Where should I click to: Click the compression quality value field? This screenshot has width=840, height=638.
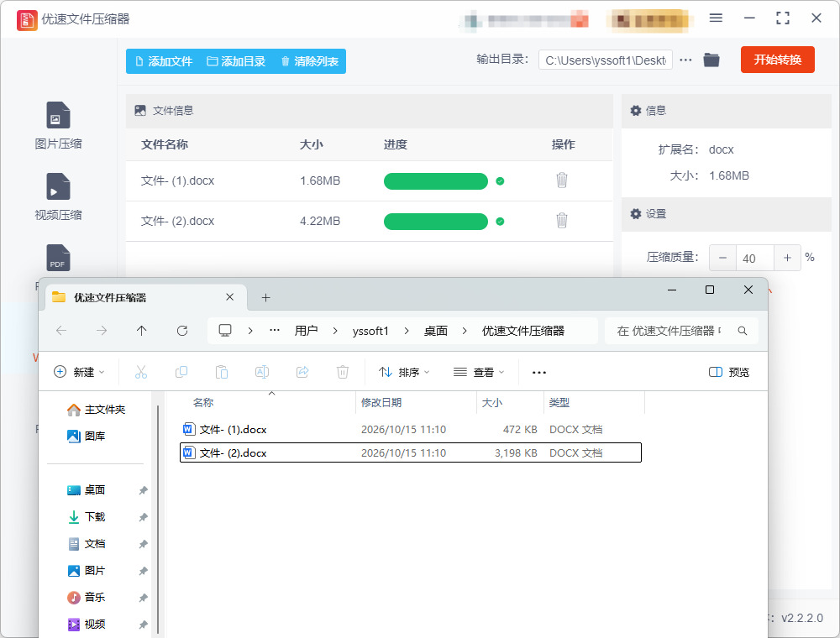[x=755, y=258]
